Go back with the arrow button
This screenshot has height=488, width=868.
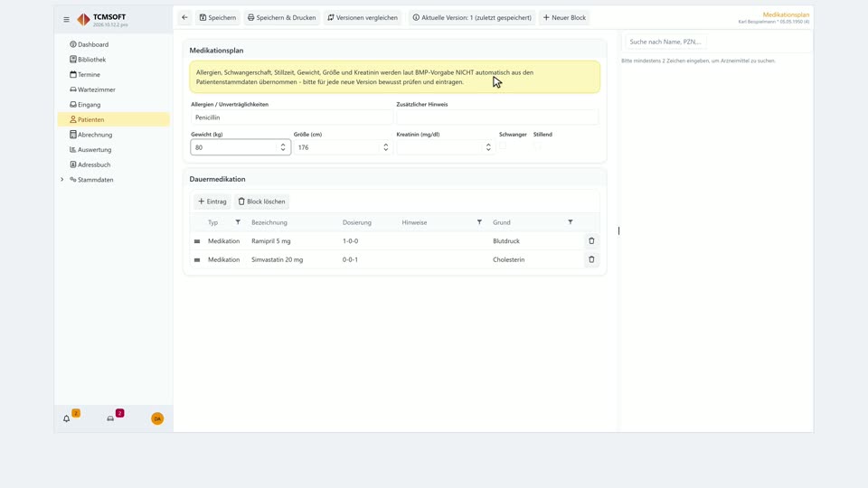tap(184, 18)
